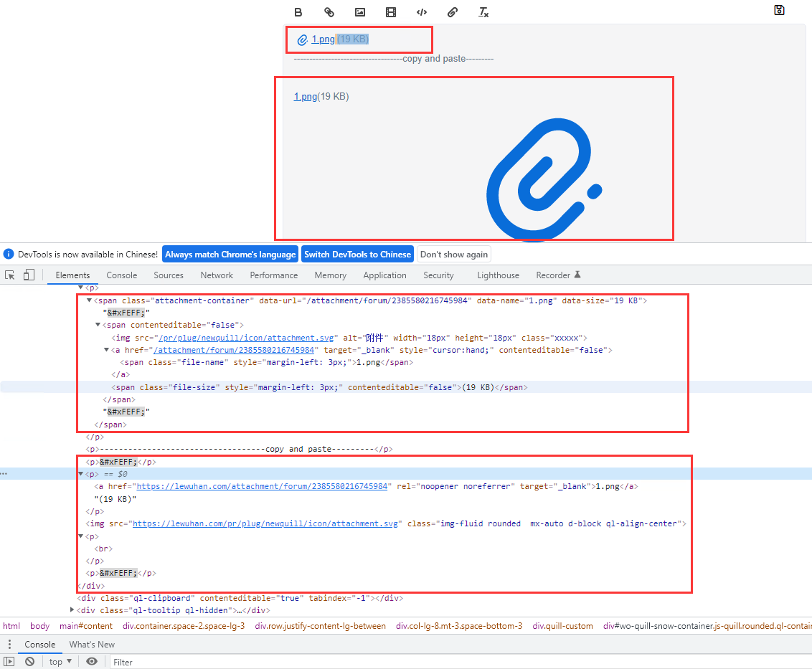Viewport: 812px width, 669px height.
Task: Click Switch DevTools to Chinese
Action: coord(357,255)
